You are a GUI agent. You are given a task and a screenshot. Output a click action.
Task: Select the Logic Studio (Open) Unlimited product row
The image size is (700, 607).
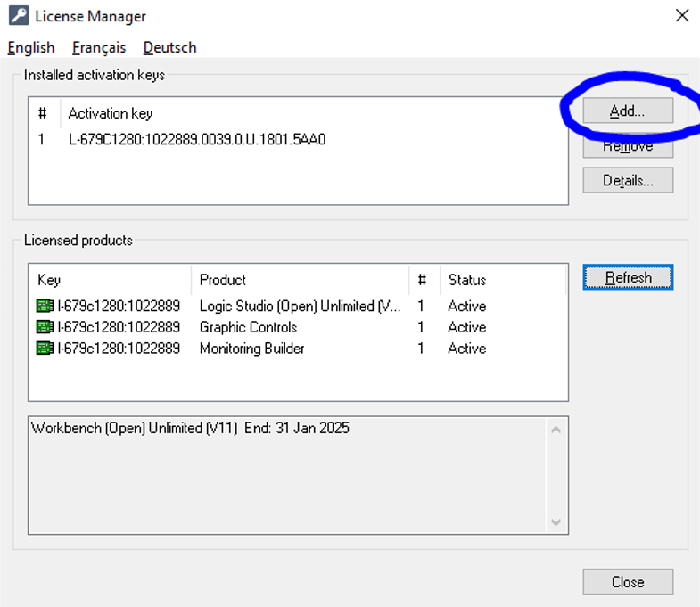(298, 306)
